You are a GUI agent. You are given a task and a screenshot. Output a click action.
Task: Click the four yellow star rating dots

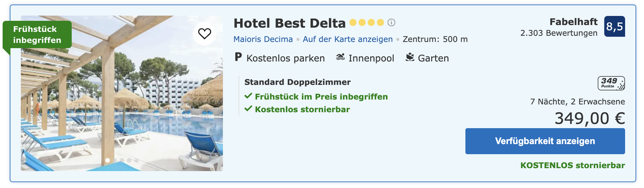367,22
